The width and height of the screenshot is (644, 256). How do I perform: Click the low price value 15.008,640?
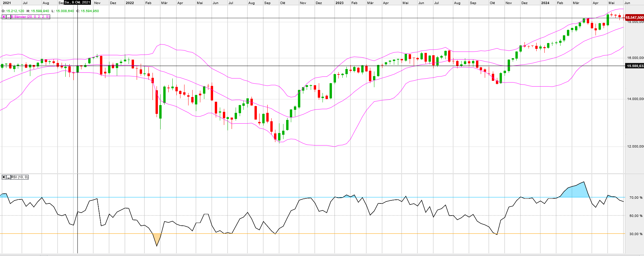point(65,11)
